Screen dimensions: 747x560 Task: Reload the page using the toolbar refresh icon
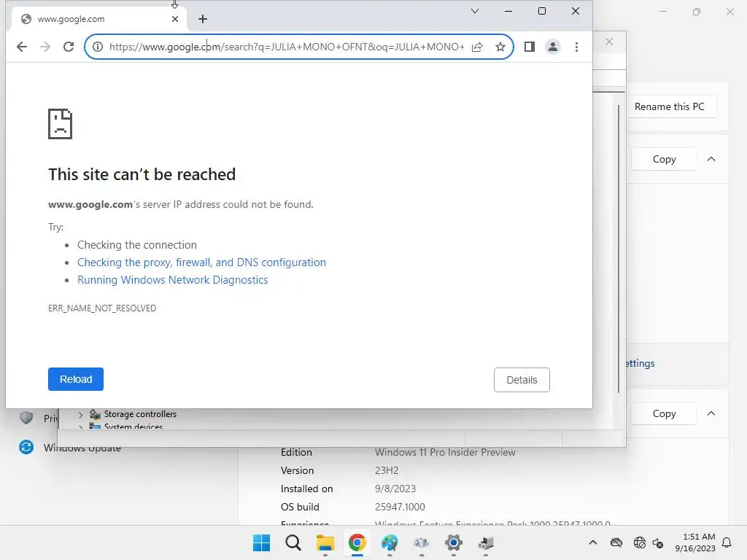69,47
